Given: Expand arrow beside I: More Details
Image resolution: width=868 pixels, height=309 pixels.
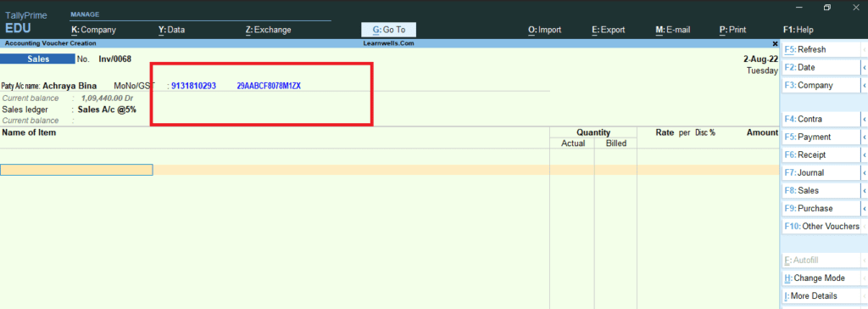Looking at the screenshot, I should point(864,295).
